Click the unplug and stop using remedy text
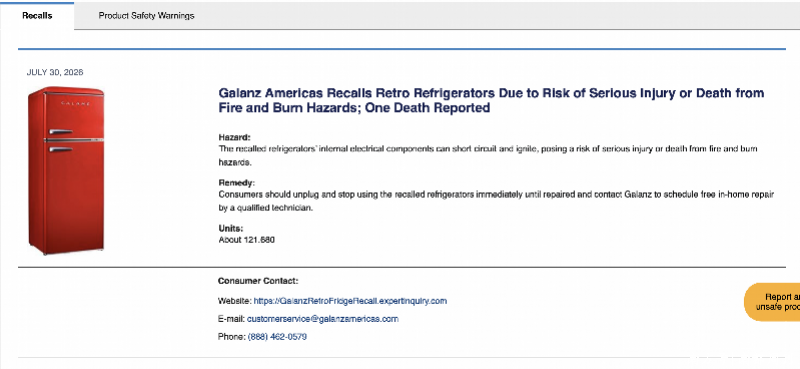This screenshot has width=800, height=369. tap(496, 202)
